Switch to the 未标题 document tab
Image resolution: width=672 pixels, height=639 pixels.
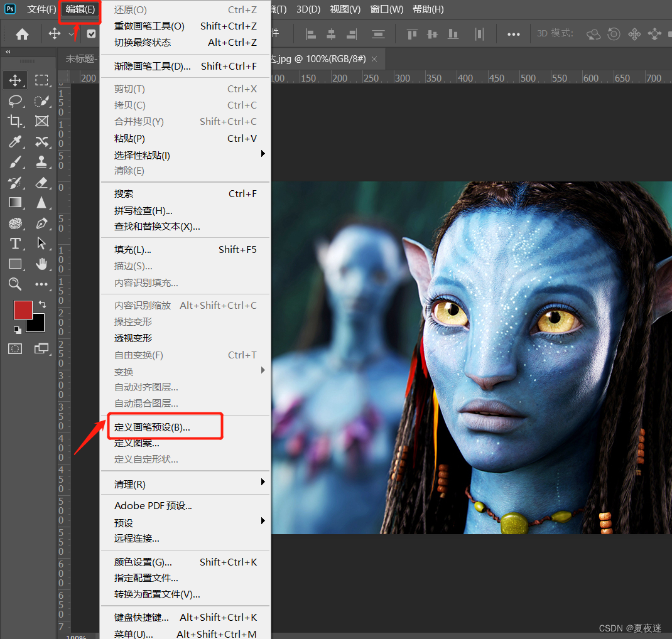click(80, 58)
